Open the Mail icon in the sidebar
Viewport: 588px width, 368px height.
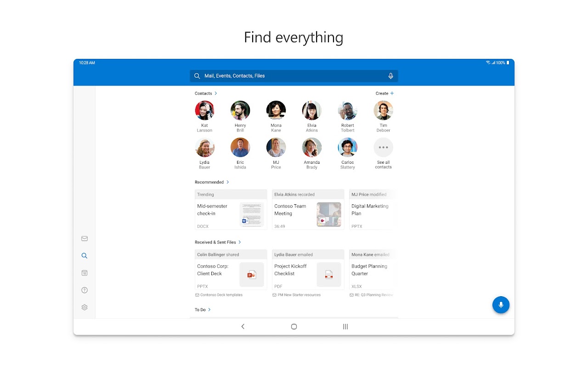tap(85, 239)
